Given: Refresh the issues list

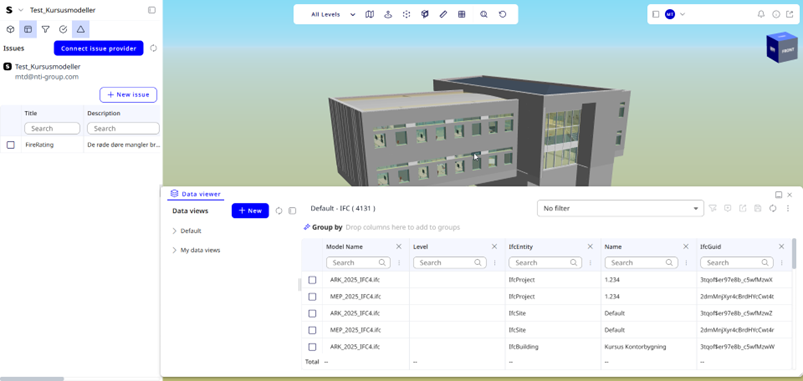Looking at the screenshot, I should (x=153, y=48).
